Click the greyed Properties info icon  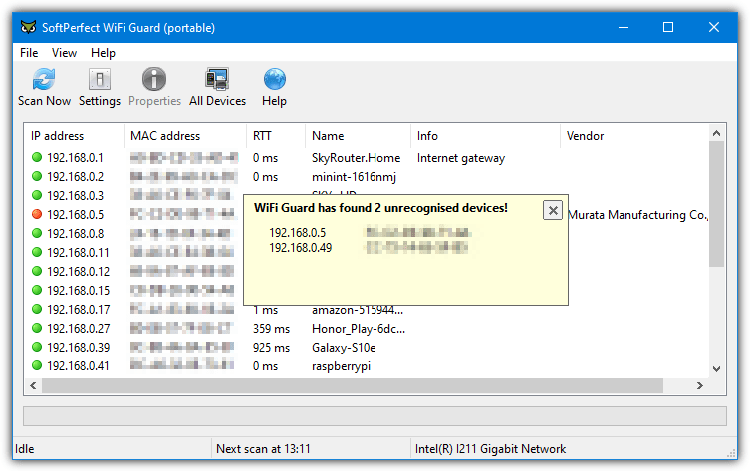(154, 79)
